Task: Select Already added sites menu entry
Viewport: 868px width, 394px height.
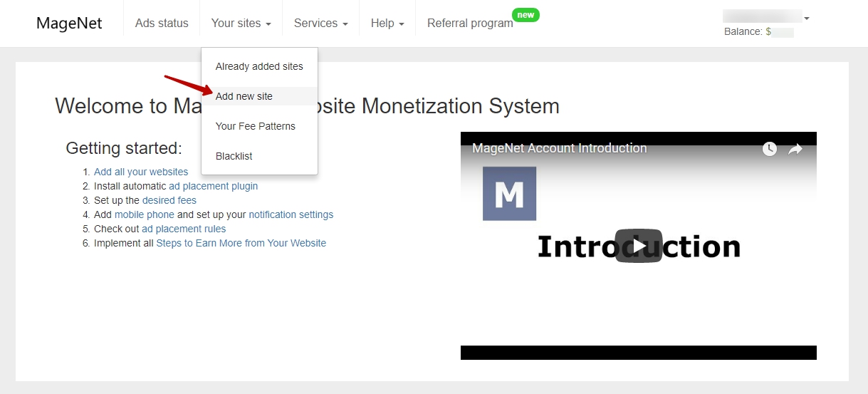Action: [x=259, y=66]
